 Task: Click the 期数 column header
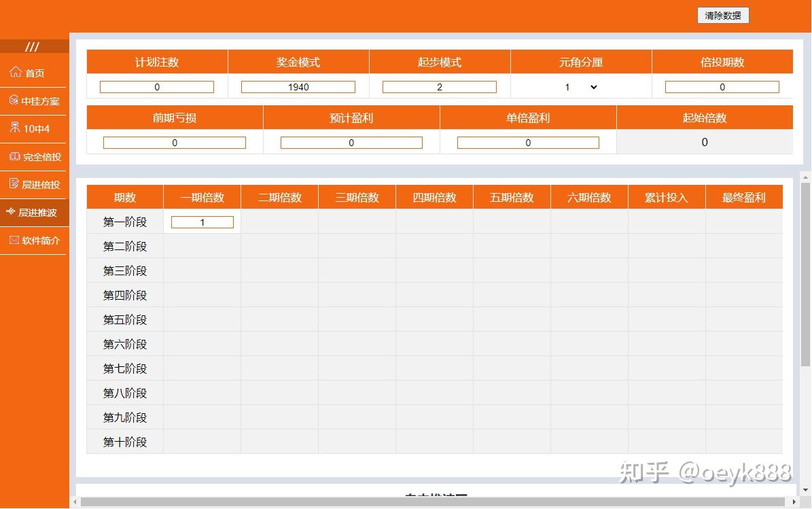click(125, 197)
